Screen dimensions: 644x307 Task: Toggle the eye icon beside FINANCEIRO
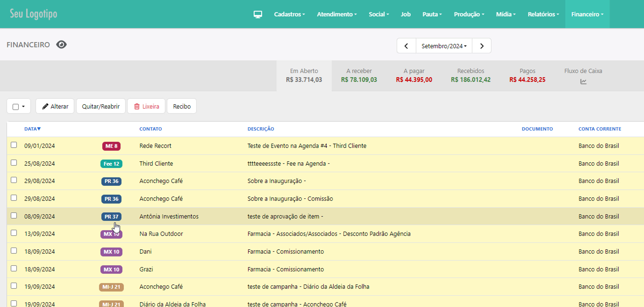(x=61, y=45)
